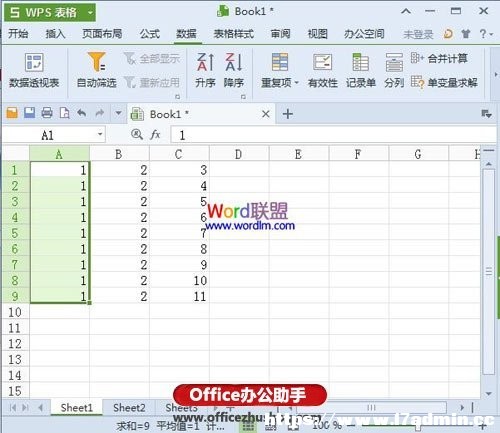Open the 记录单 record form
500x433 pixels.
coord(361,70)
